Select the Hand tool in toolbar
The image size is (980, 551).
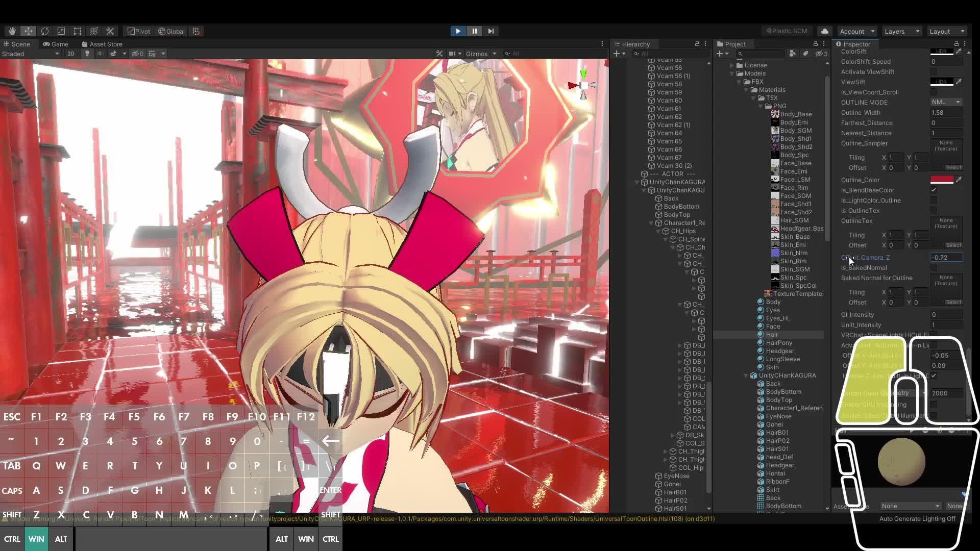click(12, 31)
